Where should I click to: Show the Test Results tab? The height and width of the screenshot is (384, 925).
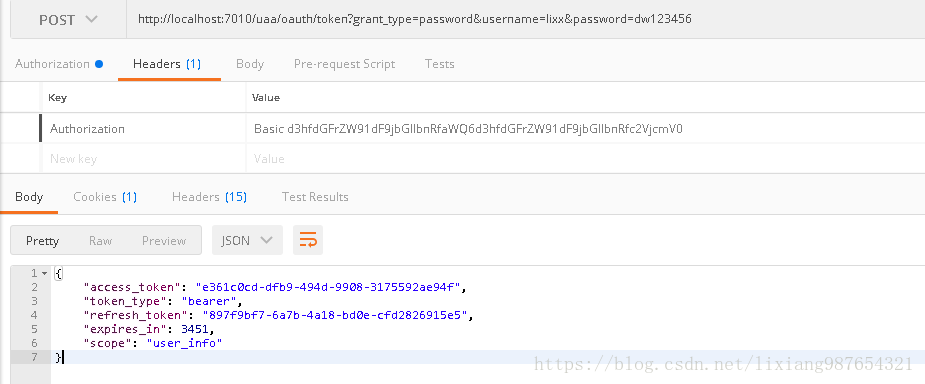point(315,197)
